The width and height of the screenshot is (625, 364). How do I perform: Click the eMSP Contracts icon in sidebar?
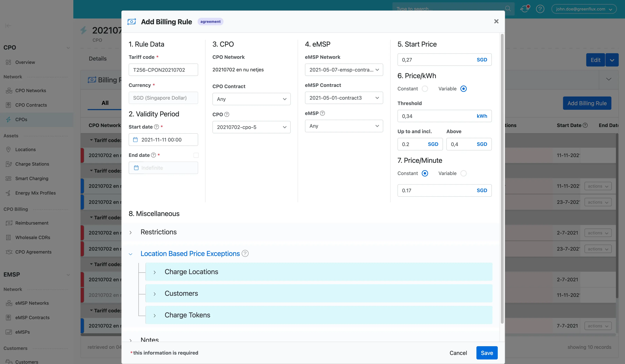[8, 317]
